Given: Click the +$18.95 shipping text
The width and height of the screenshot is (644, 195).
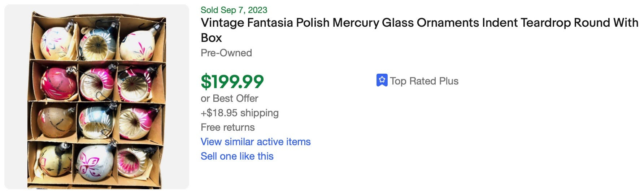Looking at the screenshot, I should (240, 113).
